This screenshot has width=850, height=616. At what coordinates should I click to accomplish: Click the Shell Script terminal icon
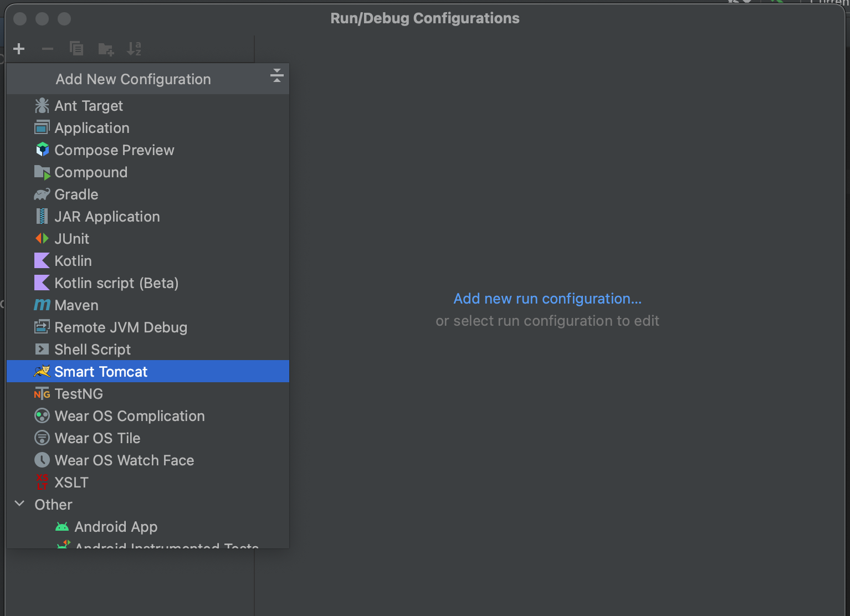pyautogui.click(x=42, y=349)
